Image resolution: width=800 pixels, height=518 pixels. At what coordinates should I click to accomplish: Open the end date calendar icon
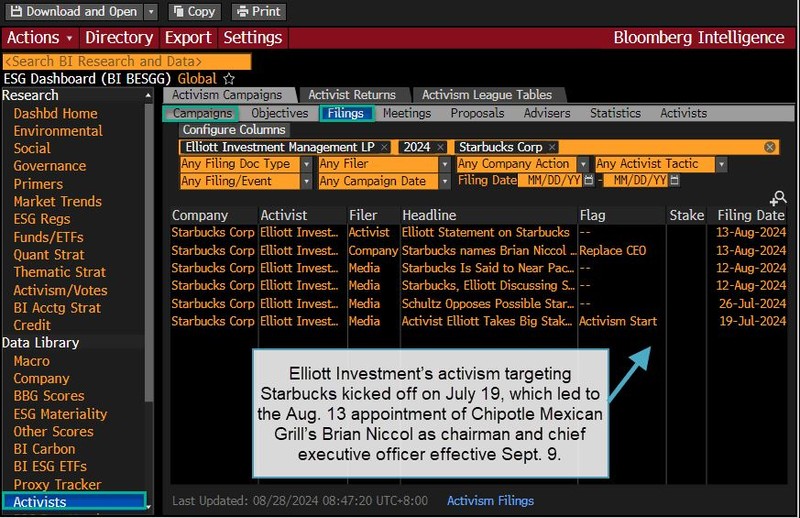point(674,180)
